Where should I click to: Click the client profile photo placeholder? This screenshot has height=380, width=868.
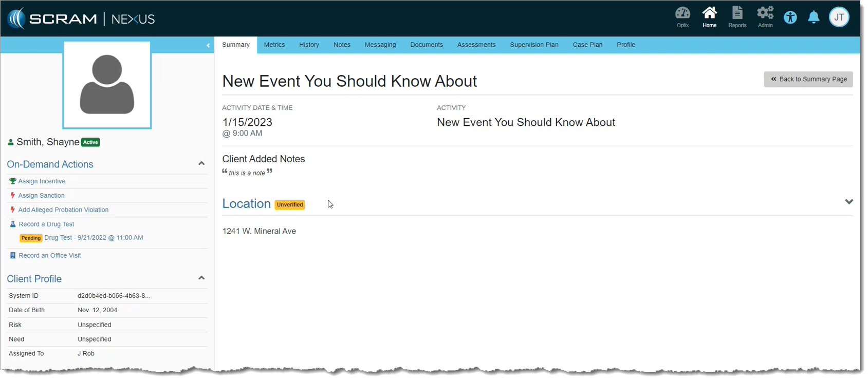pos(107,85)
